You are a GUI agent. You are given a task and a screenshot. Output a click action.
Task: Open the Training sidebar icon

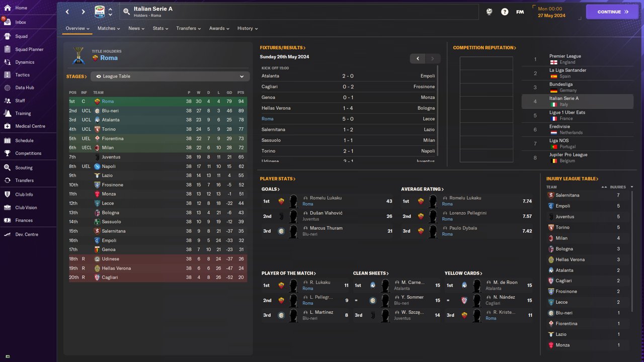click(7, 113)
